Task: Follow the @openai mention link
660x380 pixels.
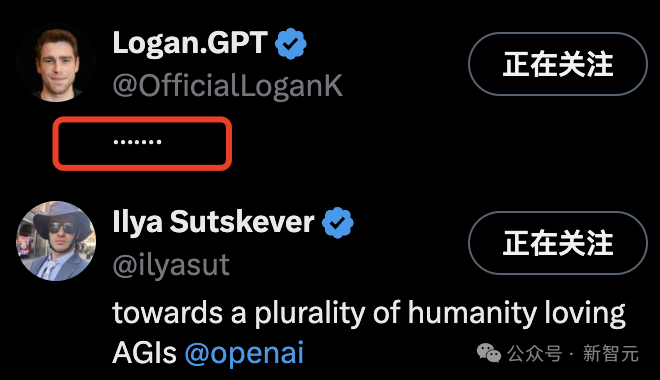Action: [x=244, y=353]
